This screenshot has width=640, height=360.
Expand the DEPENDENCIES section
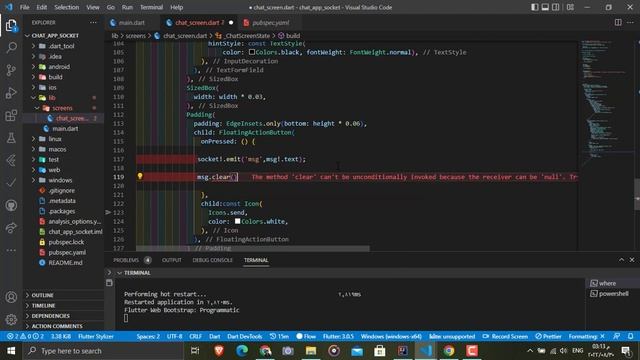click(x=50, y=316)
